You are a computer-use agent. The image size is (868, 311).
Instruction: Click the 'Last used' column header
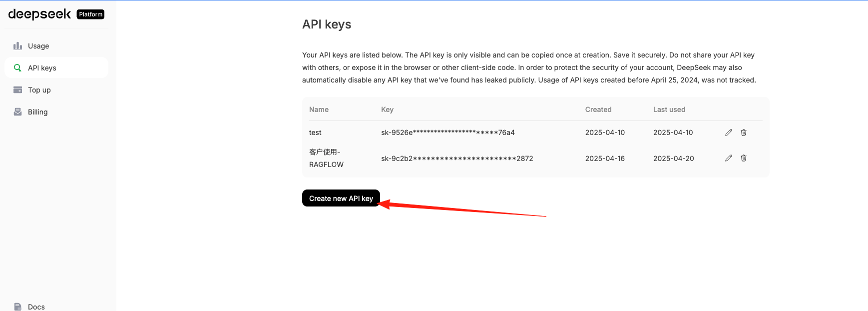(669, 109)
